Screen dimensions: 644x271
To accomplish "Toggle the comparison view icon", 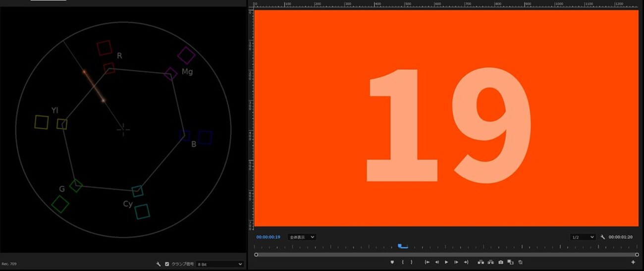I will tap(510, 262).
